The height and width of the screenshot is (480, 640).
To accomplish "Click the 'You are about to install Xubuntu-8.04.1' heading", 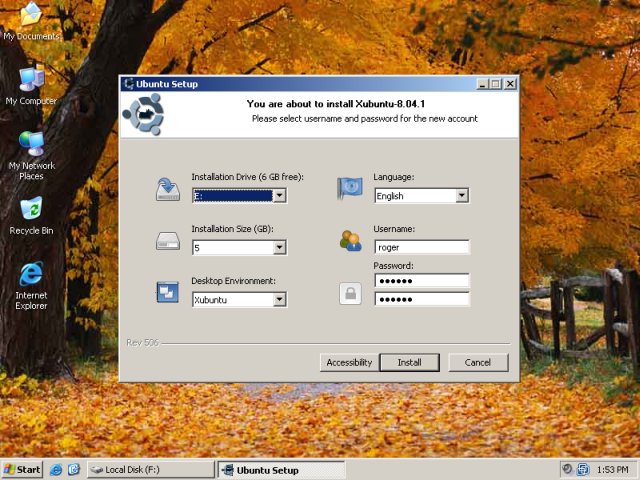I will (336, 104).
